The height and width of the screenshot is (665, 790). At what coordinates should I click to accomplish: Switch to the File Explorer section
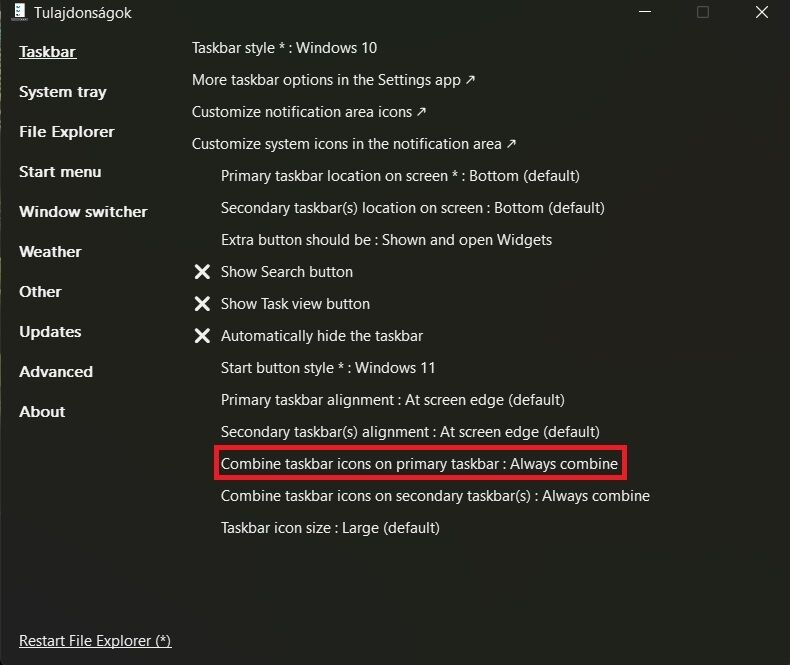coord(66,132)
